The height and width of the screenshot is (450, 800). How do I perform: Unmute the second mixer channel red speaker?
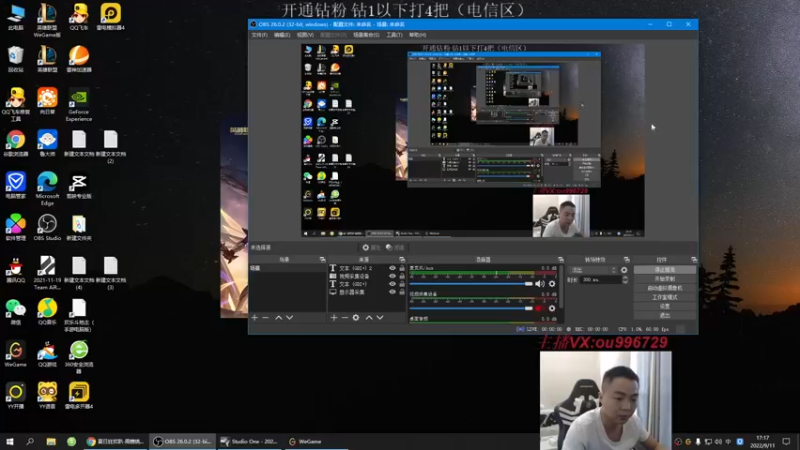tap(539, 308)
